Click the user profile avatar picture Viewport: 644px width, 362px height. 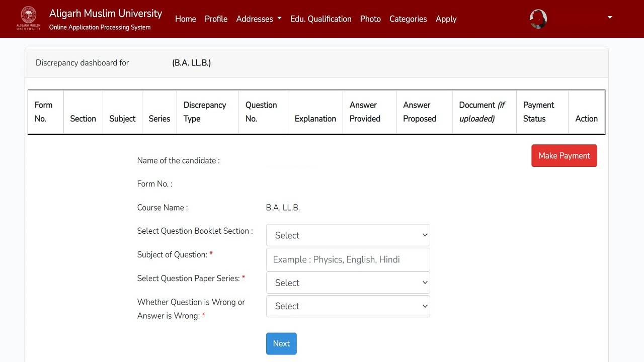(538, 19)
